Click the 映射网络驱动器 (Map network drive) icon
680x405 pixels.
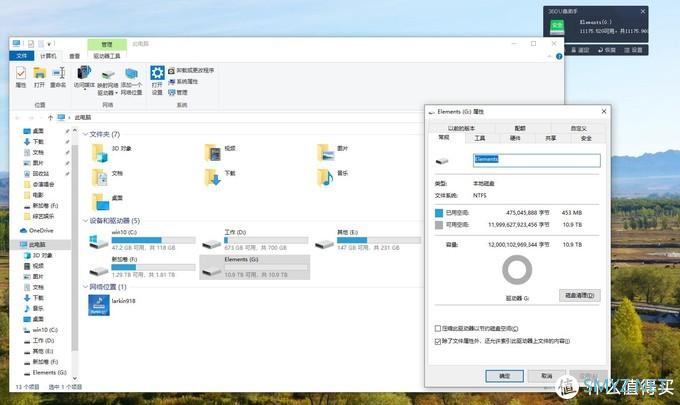click(106, 76)
